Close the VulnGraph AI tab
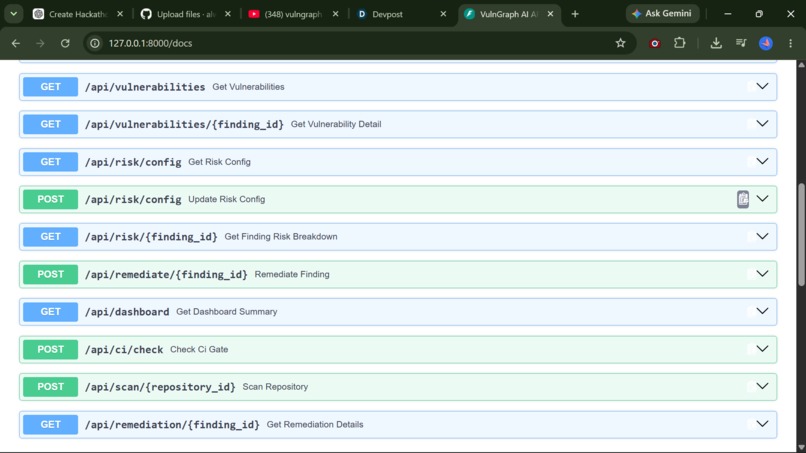Image resolution: width=806 pixels, height=453 pixels. [x=551, y=14]
